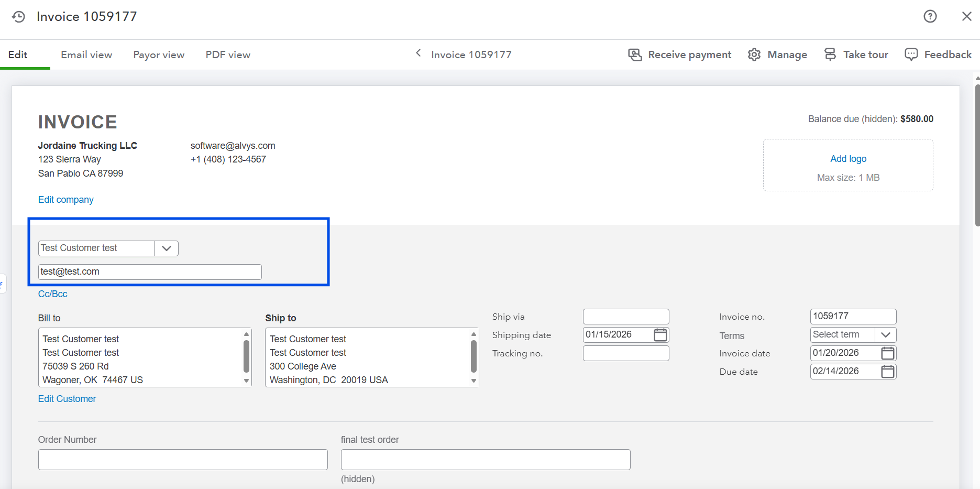Click the +1 (408) 123-4567 phone number

point(228,159)
